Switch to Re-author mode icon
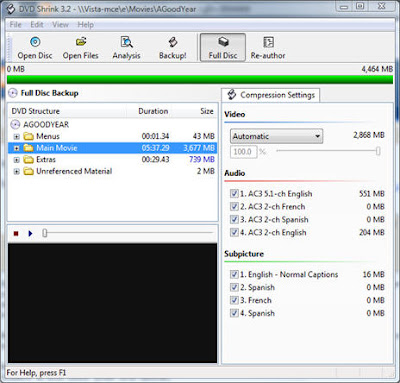Viewport: 400px width, 383px height. click(x=268, y=42)
